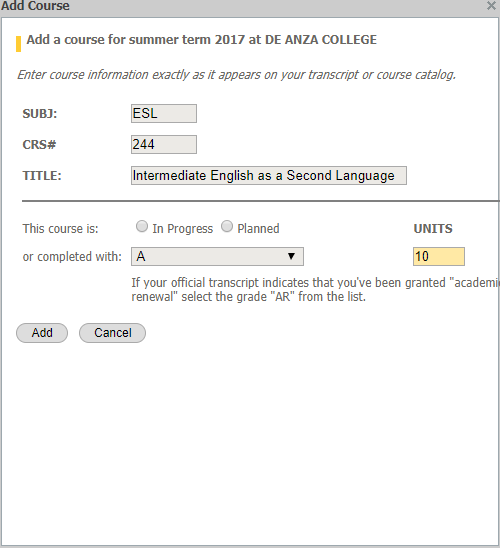The height and width of the screenshot is (548, 500).
Task: Click the academic renewal AR note text
Action: click(316, 290)
